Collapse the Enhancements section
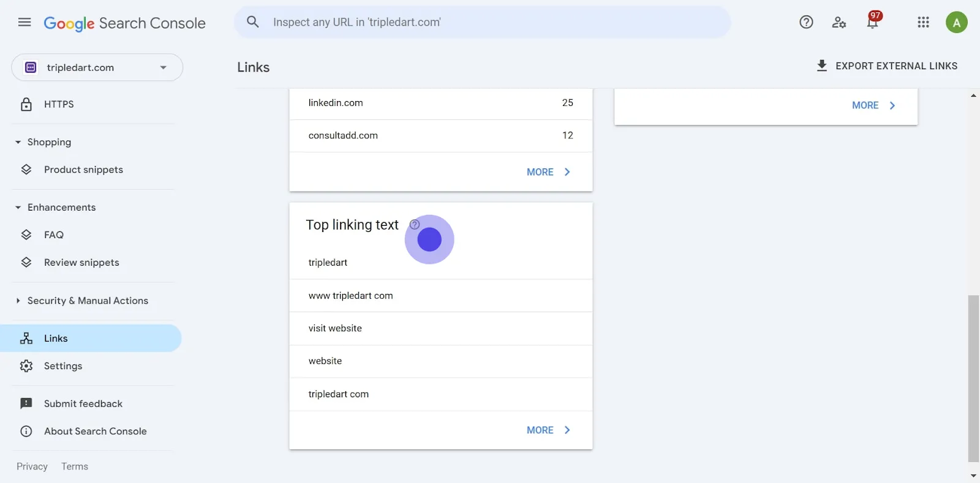The image size is (980, 483). coord(18,208)
